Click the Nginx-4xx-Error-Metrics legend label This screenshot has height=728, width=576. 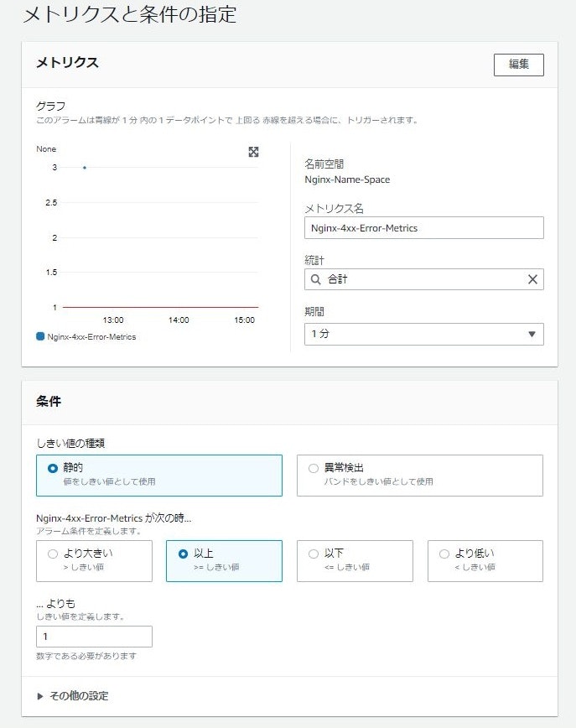[91, 336]
